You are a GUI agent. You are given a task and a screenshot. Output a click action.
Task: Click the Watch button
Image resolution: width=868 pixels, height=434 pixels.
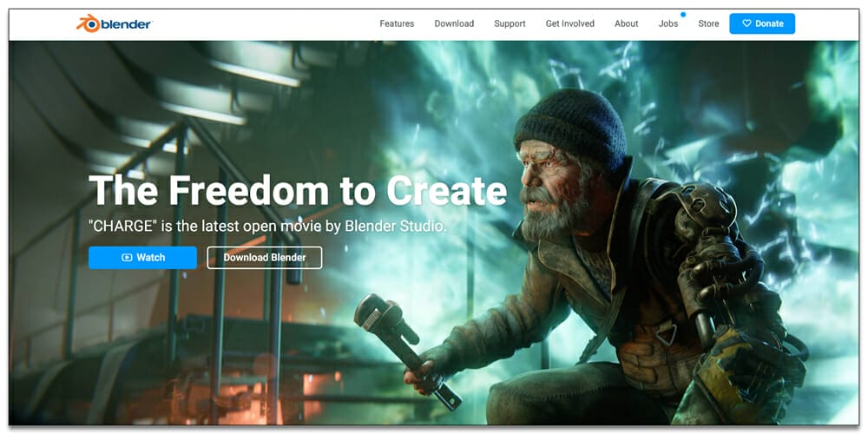pyautogui.click(x=143, y=258)
